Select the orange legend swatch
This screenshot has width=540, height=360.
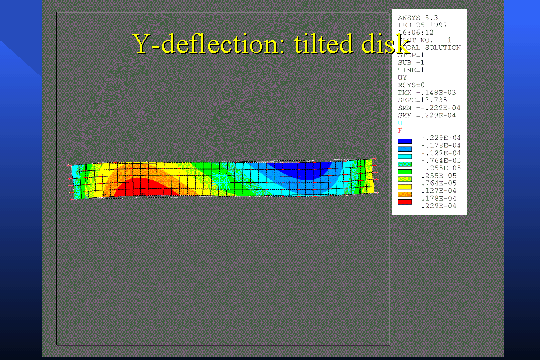[405, 194]
